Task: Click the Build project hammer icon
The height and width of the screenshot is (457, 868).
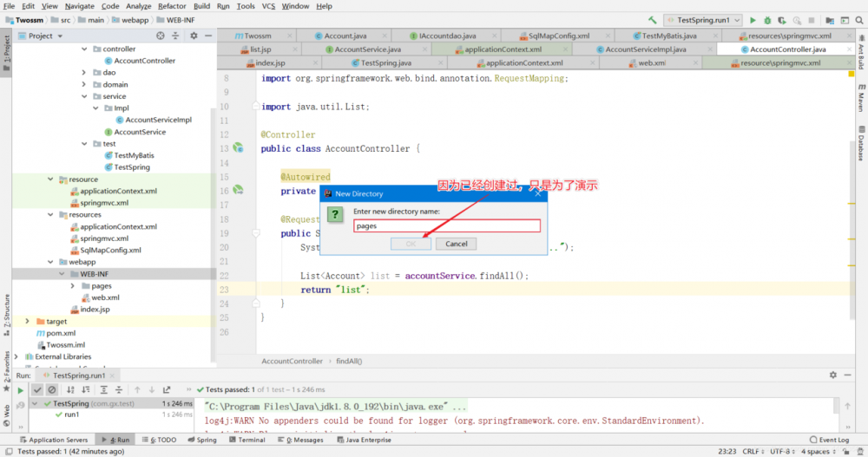Action: 652,20
